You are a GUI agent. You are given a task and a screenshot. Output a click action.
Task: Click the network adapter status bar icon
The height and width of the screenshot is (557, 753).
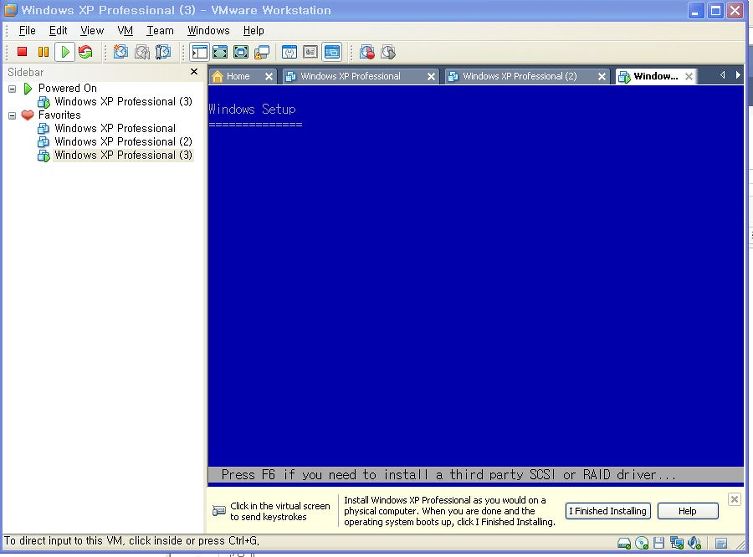pos(677,543)
